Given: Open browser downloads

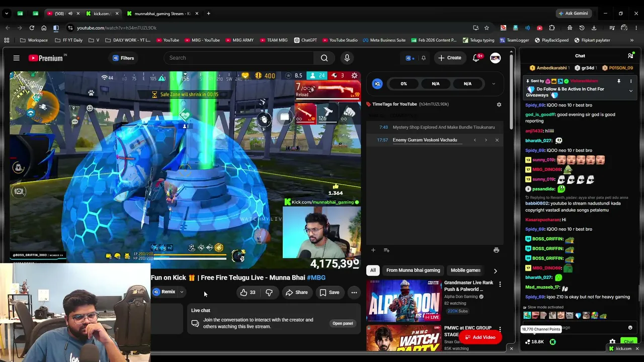Looking at the screenshot, I should (x=594, y=28).
